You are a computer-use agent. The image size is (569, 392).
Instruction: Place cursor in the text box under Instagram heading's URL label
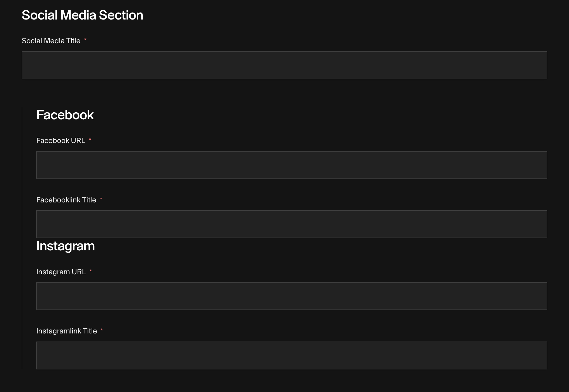292,296
